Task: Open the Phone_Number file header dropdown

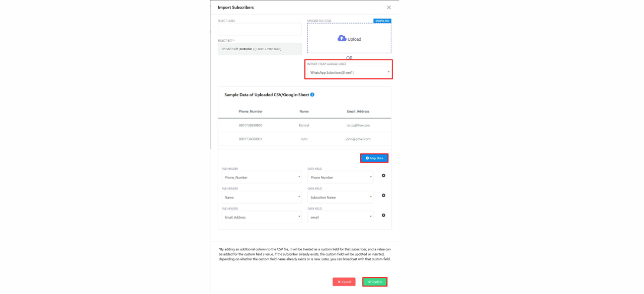Action: (x=262, y=177)
